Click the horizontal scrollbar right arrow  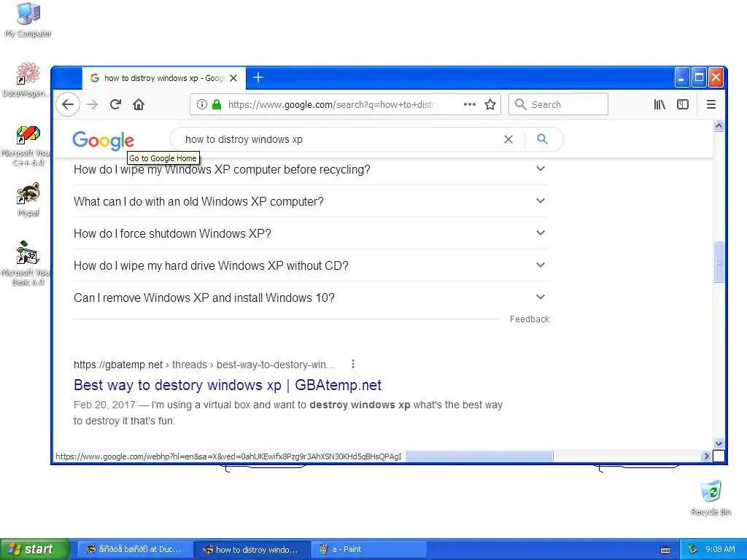pos(706,456)
